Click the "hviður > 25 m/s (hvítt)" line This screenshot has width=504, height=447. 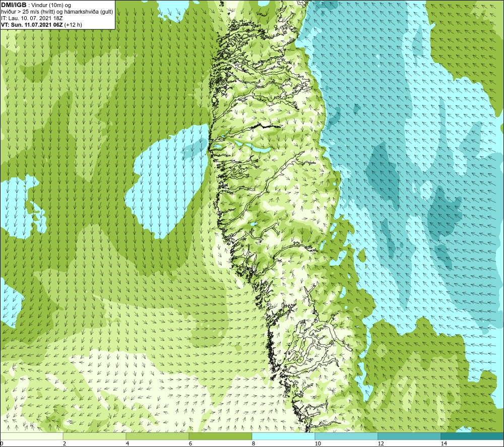pos(27,12)
